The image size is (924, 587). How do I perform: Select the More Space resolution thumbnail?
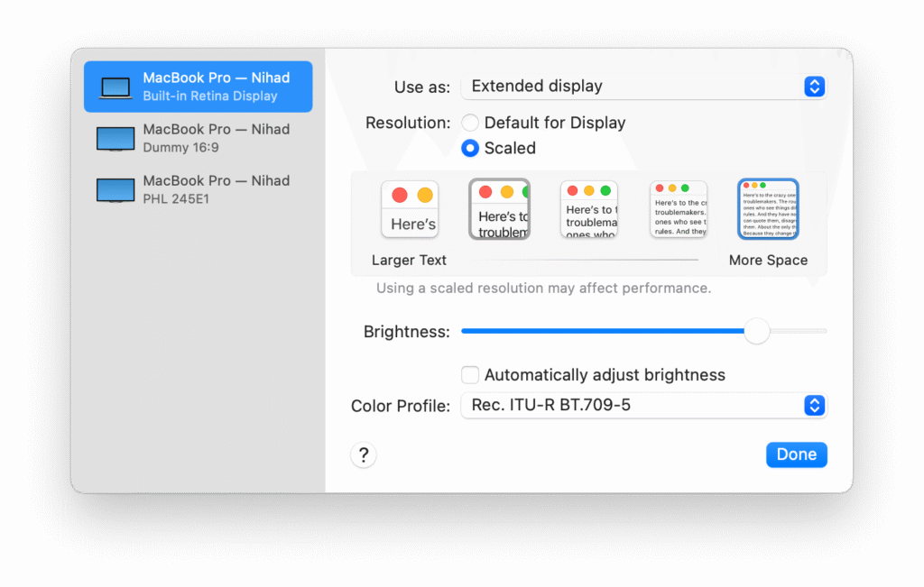[768, 209]
